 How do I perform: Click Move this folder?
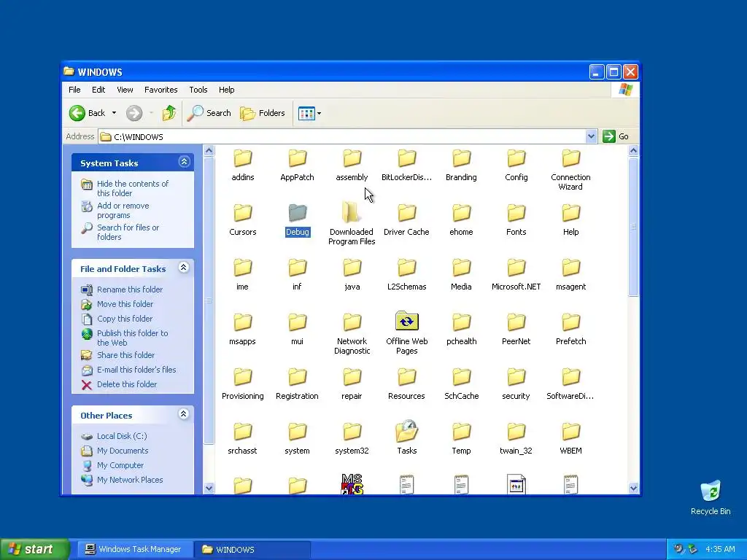tap(125, 304)
